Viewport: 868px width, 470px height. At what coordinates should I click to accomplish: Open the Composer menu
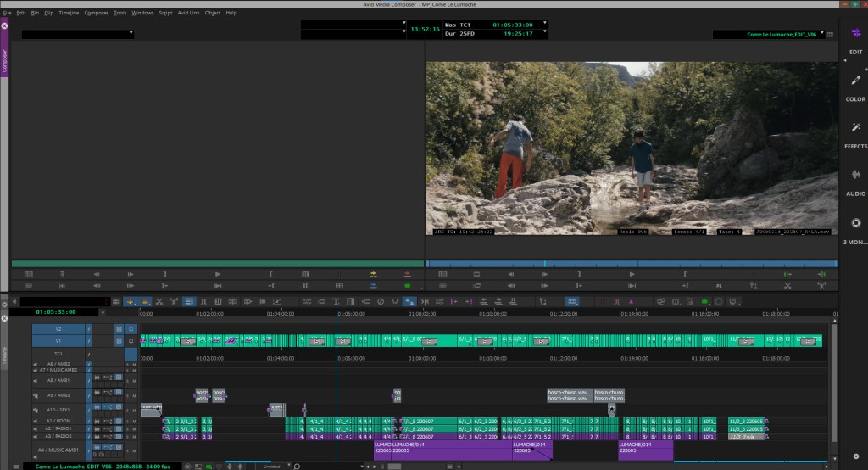tap(96, 13)
